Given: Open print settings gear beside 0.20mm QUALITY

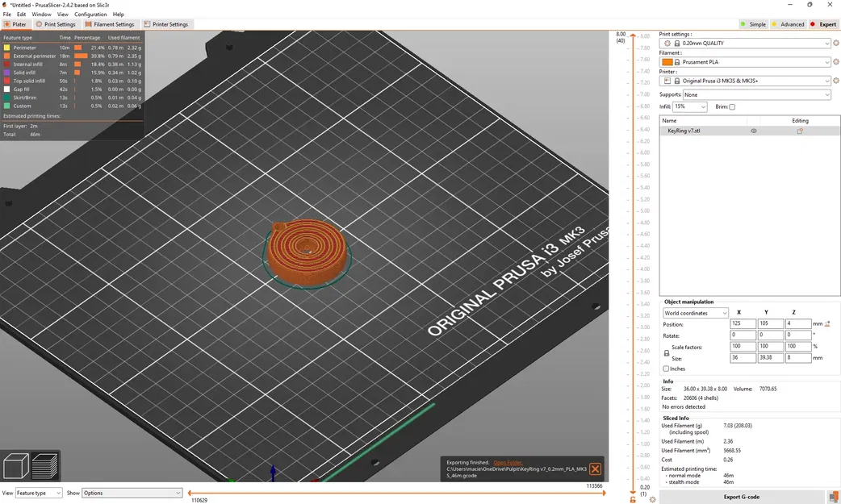Looking at the screenshot, I should click(835, 43).
